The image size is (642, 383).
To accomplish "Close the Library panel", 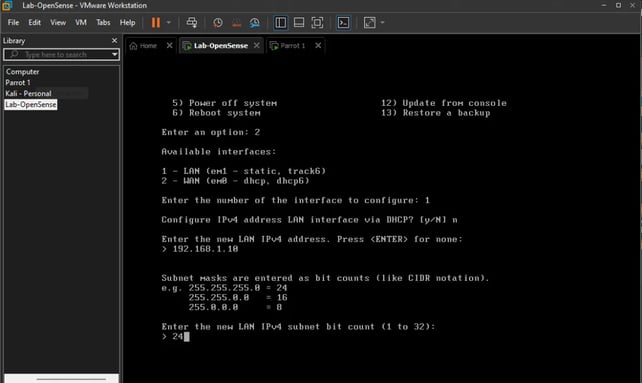I will click(115, 41).
